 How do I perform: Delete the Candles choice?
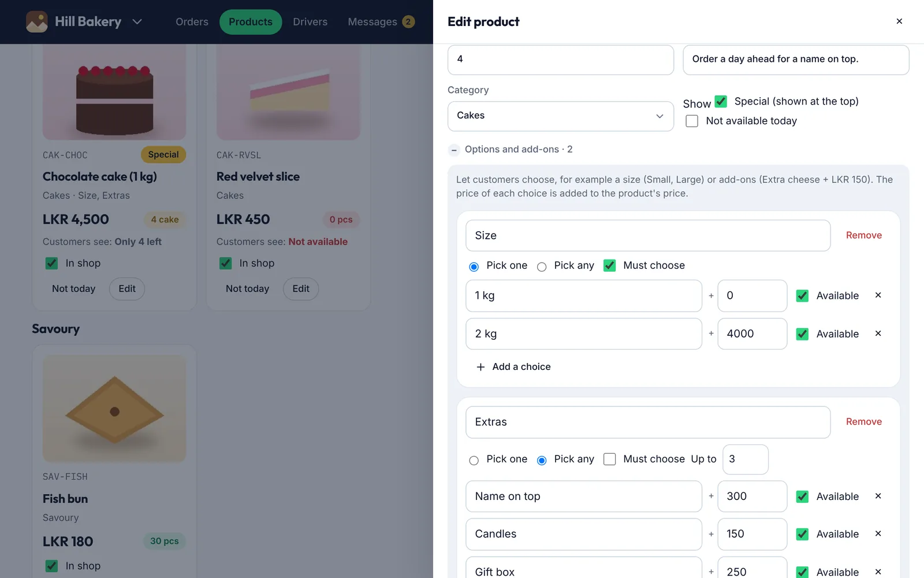pos(878,533)
